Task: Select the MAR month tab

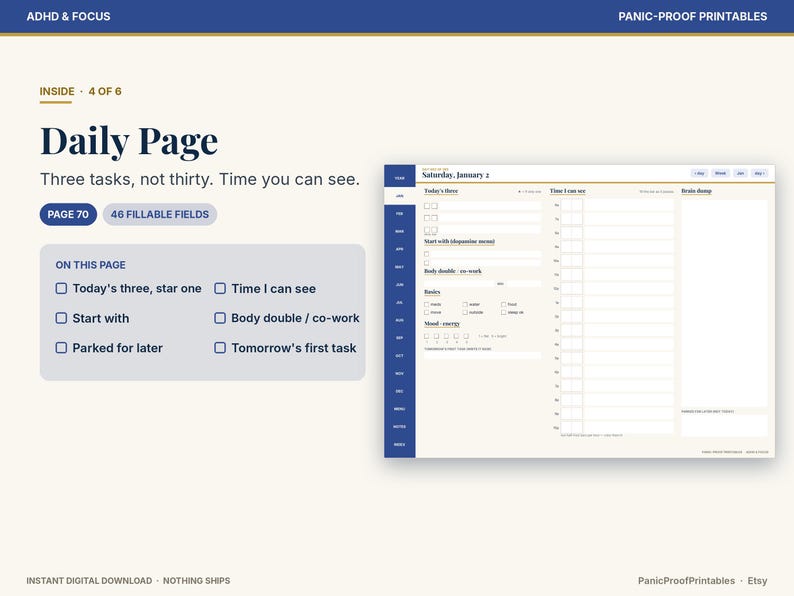Action: pyautogui.click(x=400, y=231)
